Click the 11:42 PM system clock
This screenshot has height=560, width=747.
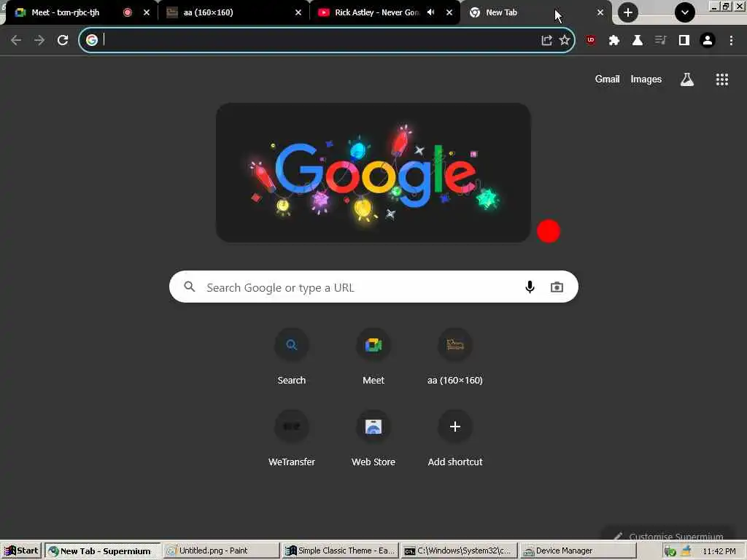tap(719, 551)
